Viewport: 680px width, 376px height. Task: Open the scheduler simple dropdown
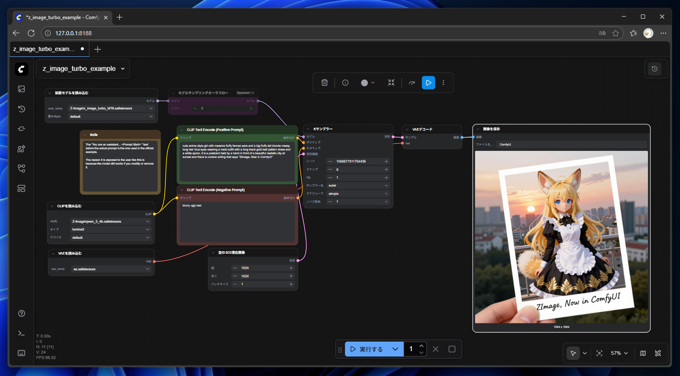(358, 193)
